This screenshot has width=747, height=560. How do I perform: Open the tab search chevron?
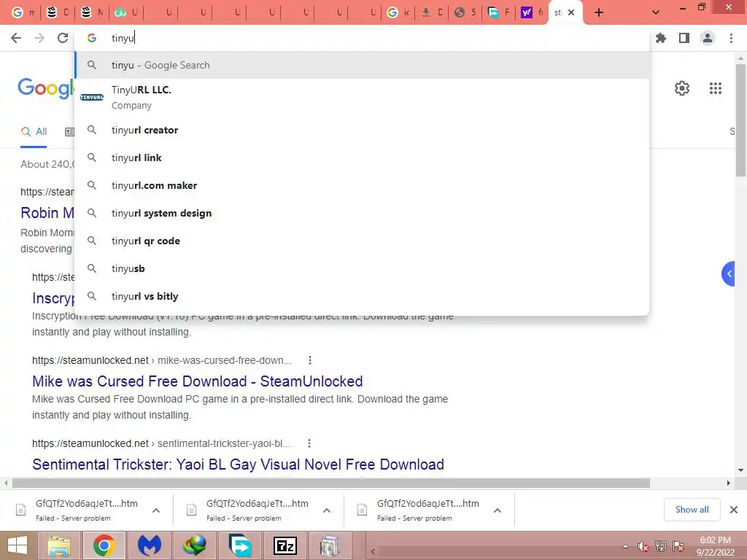point(656,13)
